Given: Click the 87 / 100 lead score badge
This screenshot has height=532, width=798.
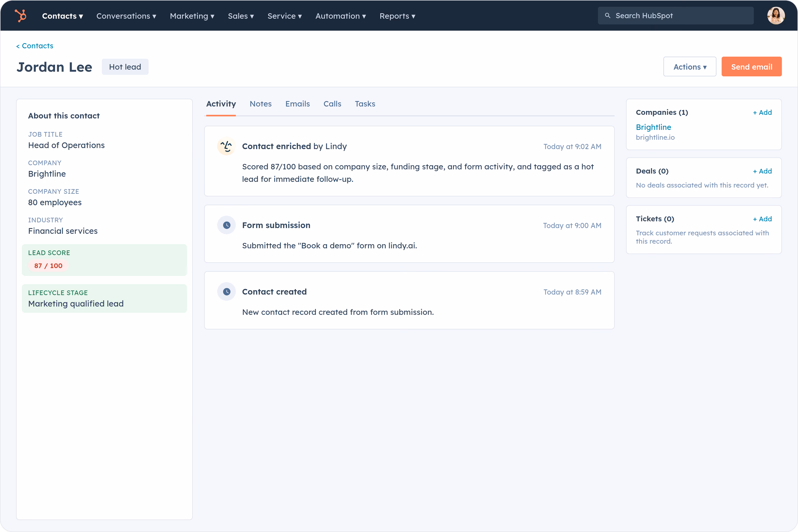Looking at the screenshot, I should (x=48, y=266).
